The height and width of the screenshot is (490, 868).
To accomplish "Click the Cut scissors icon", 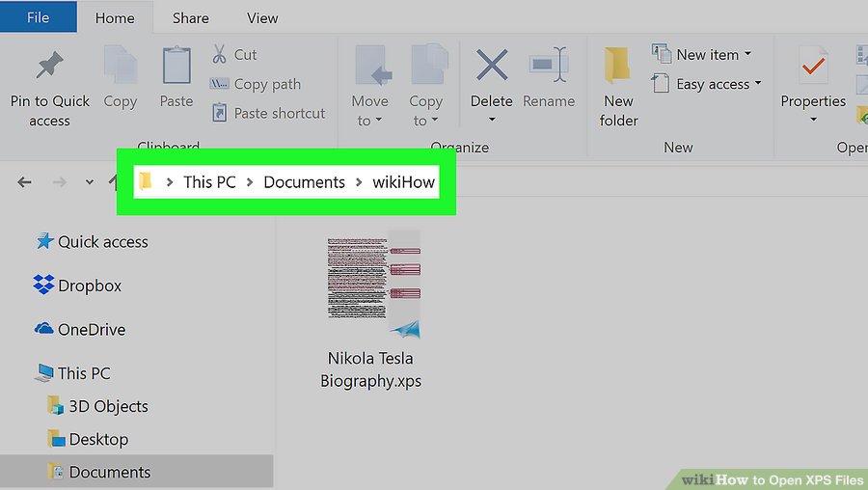I will point(219,54).
